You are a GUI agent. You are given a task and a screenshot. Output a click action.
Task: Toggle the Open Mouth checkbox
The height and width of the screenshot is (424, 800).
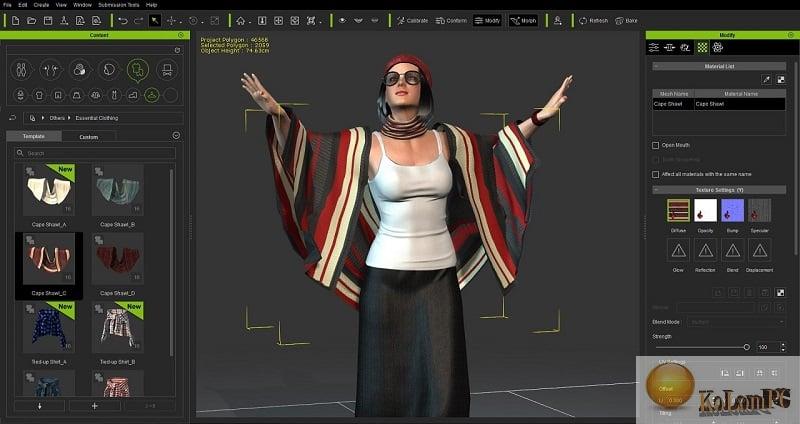coord(656,145)
